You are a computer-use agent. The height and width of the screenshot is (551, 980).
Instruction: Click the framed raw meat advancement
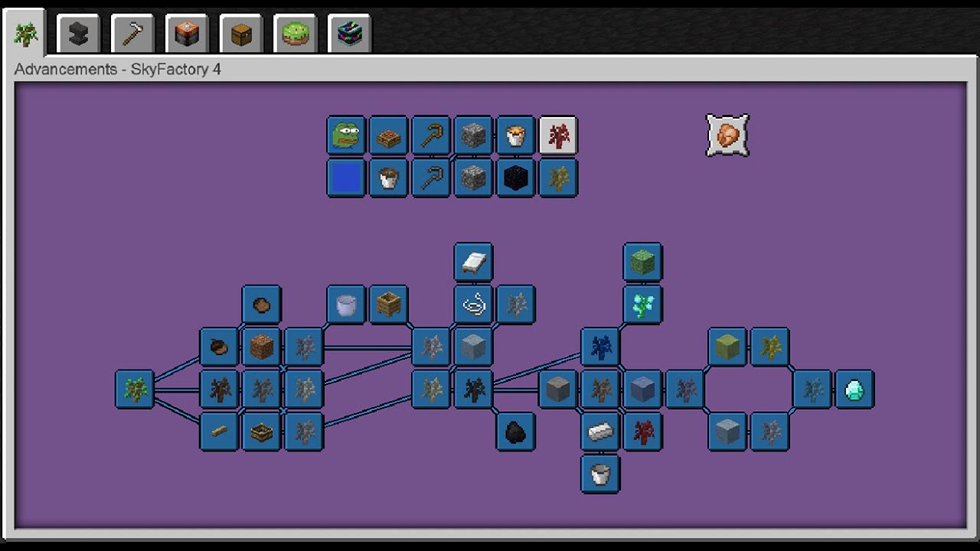tap(727, 135)
